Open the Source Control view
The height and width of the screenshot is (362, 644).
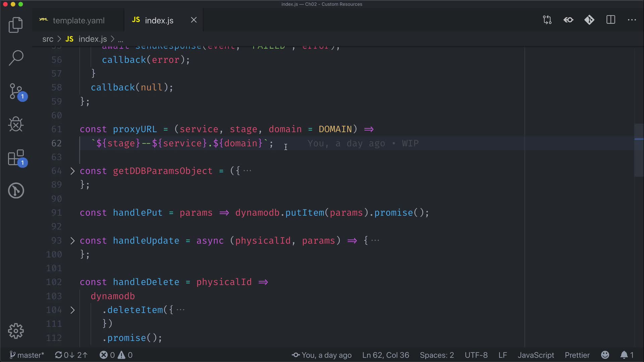pos(15,91)
